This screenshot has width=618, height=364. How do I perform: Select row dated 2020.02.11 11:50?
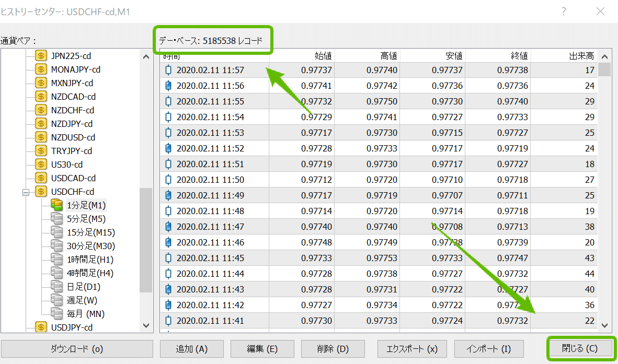pos(379,180)
